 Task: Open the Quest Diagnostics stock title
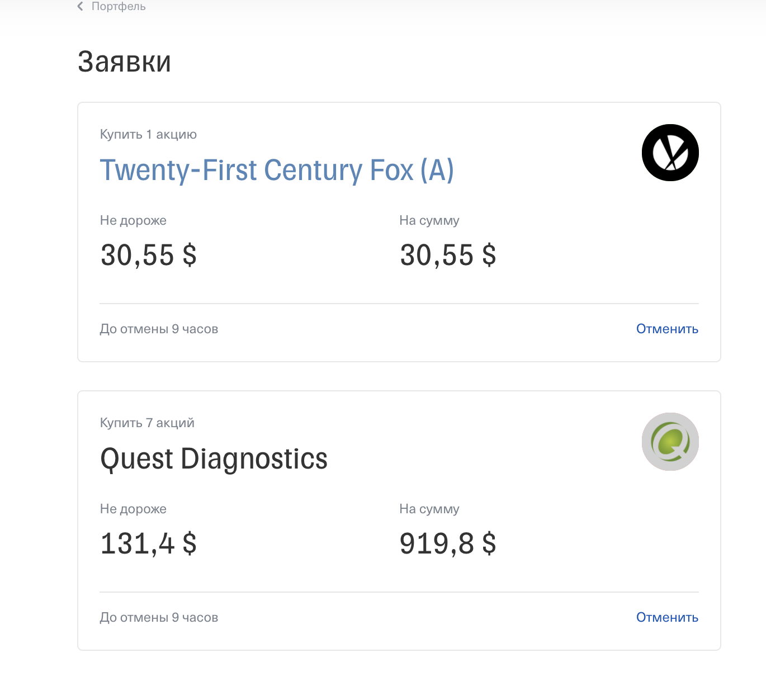(214, 459)
